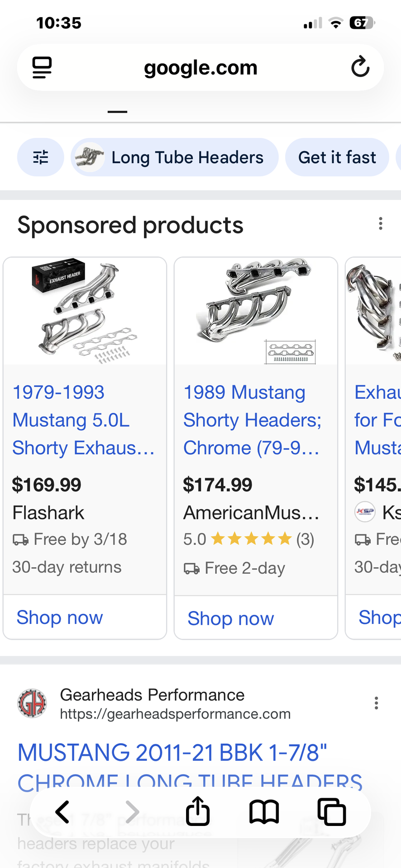Image resolution: width=401 pixels, height=868 pixels.
Task: Open the reader/page menu icon in address bar
Action: tap(42, 68)
